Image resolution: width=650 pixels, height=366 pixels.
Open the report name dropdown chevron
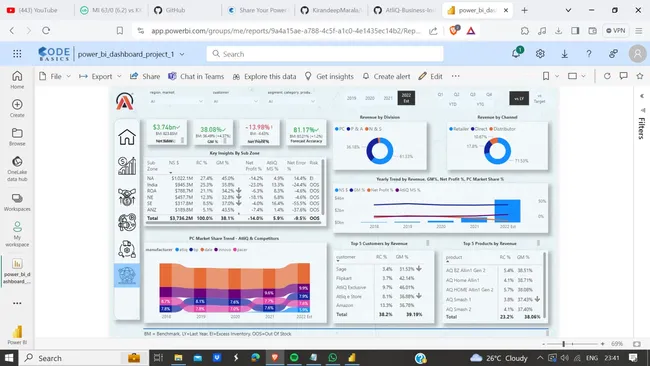[x=182, y=54]
